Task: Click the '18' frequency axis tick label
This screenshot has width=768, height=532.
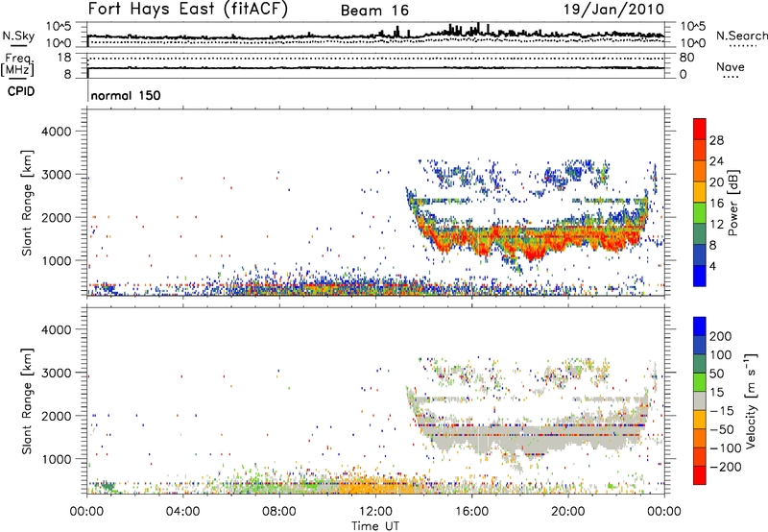Action: click(64, 58)
